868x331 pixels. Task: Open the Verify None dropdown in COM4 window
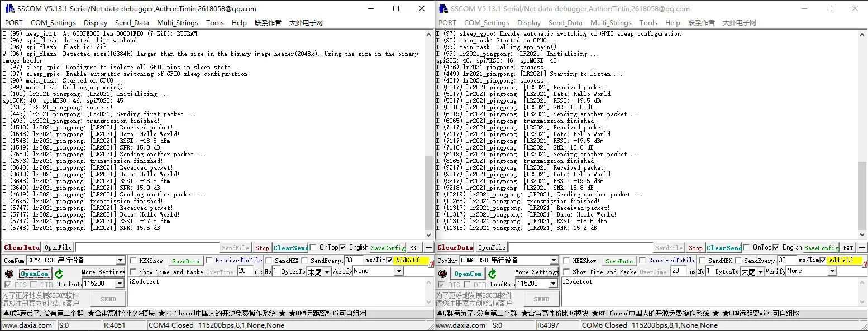[399, 271]
